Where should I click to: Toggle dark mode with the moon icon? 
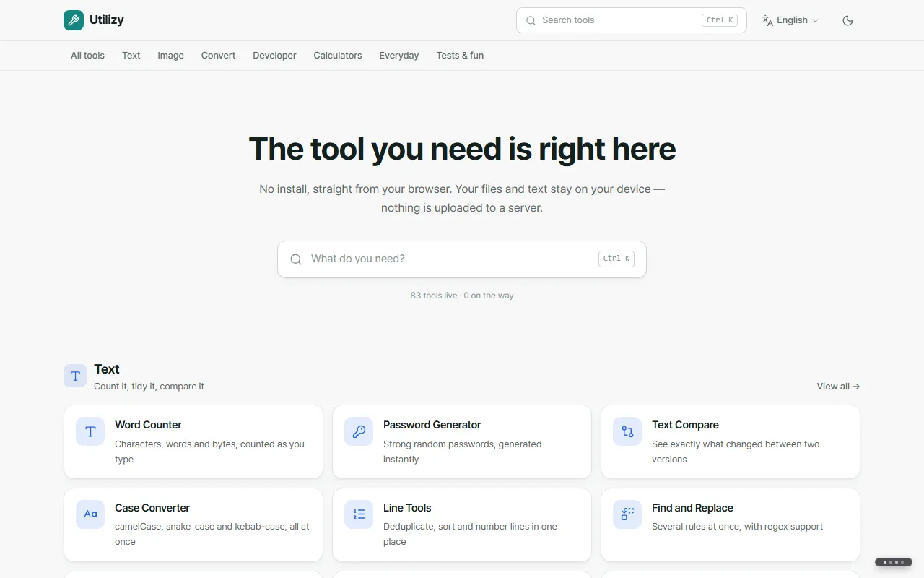point(848,20)
